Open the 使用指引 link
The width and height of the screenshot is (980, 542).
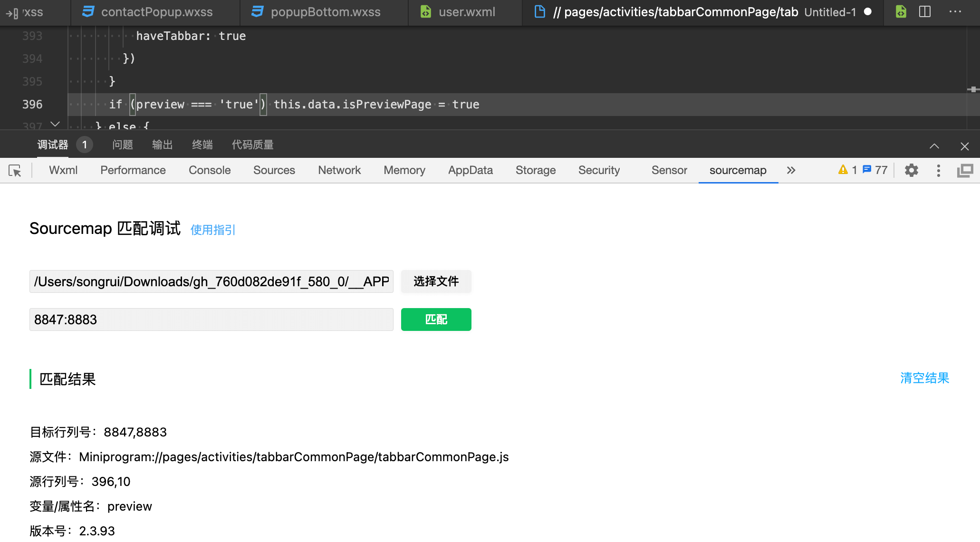213,230
